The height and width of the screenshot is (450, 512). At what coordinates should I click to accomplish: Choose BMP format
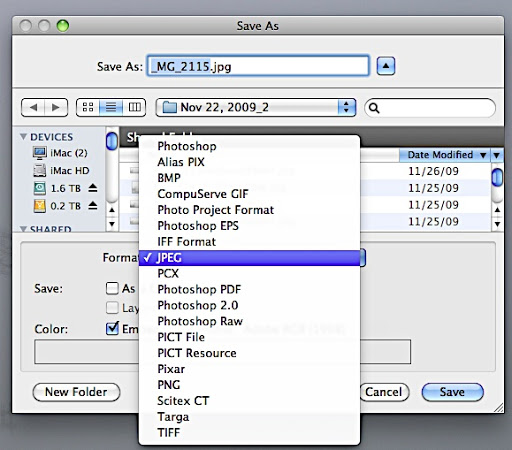tap(249, 178)
